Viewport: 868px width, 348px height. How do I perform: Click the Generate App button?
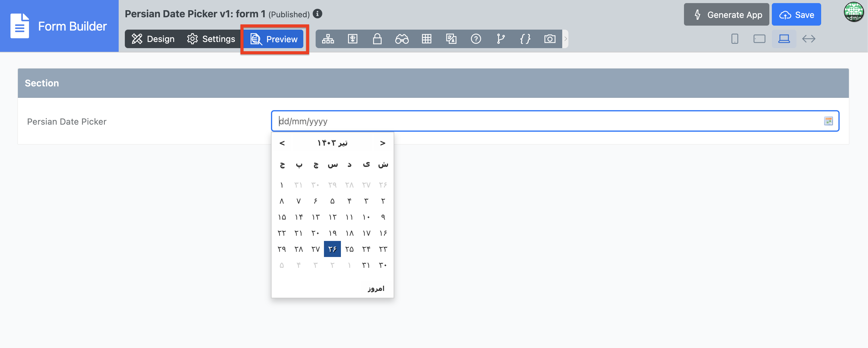[726, 15]
